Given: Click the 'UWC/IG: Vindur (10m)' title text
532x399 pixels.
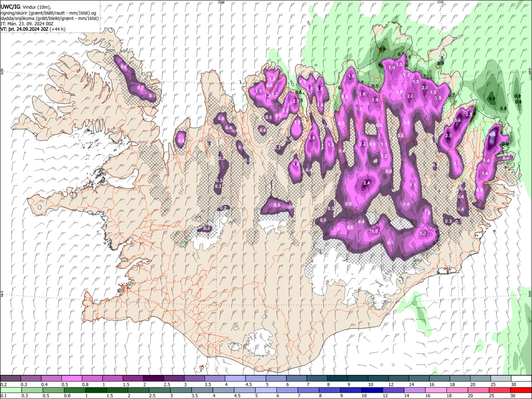Looking at the screenshot, I should pyautogui.click(x=25, y=7).
